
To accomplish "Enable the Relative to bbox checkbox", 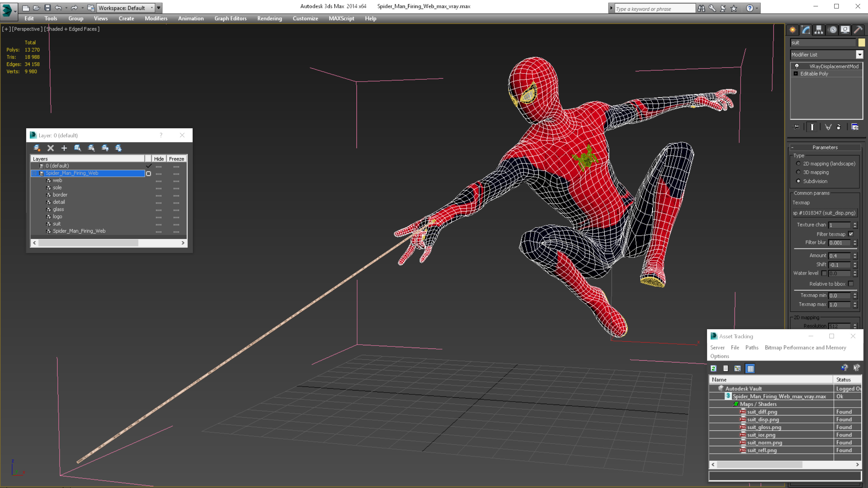I will (x=851, y=284).
